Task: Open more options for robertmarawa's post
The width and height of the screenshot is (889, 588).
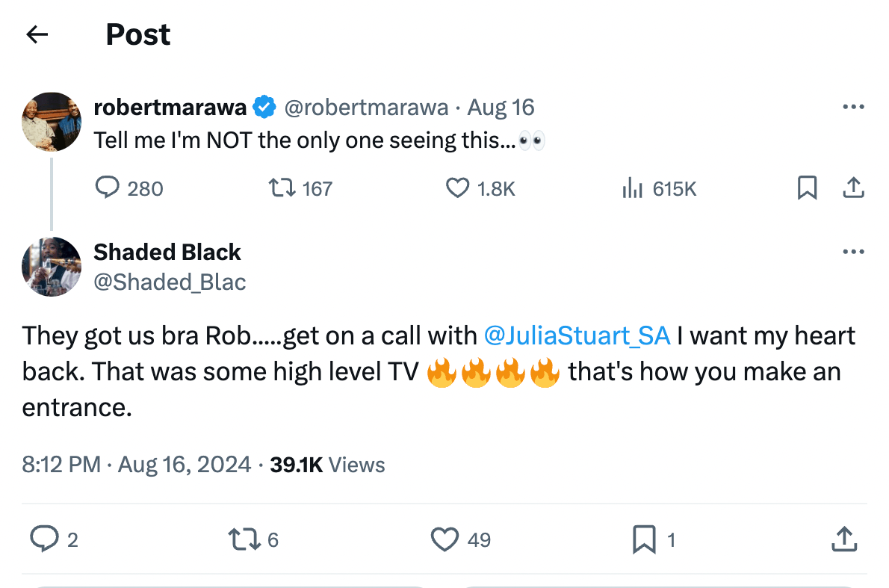Action: click(853, 108)
